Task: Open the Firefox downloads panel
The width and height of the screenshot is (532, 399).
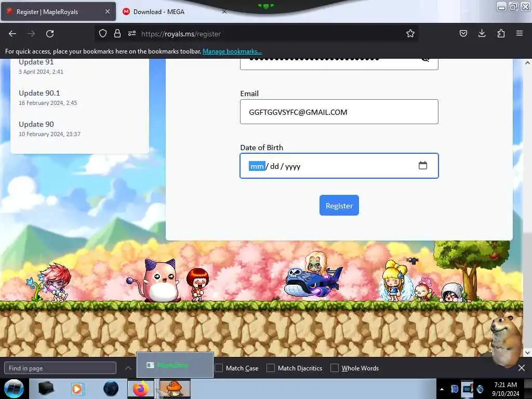Action: pyautogui.click(x=482, y=33)
